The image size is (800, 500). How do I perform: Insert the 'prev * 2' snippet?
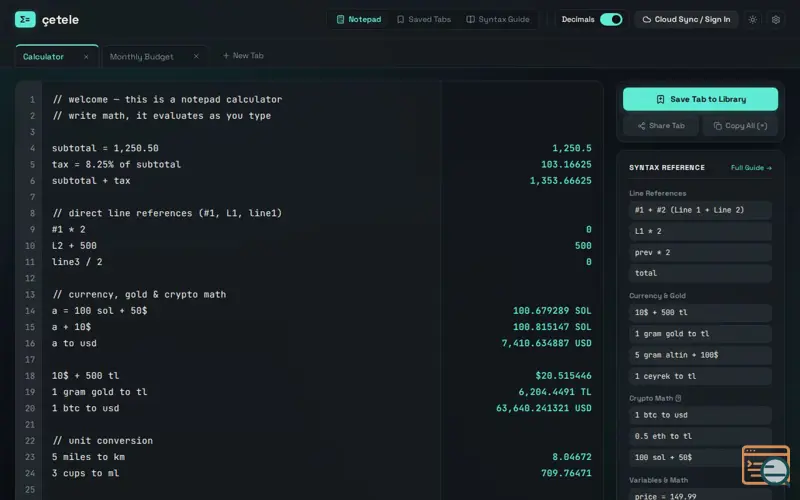pos(700,253)
